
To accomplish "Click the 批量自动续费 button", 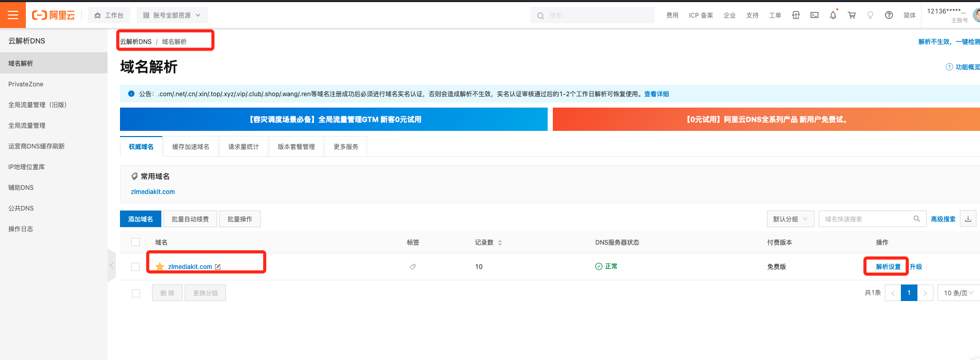I will (x=190, y=219).
